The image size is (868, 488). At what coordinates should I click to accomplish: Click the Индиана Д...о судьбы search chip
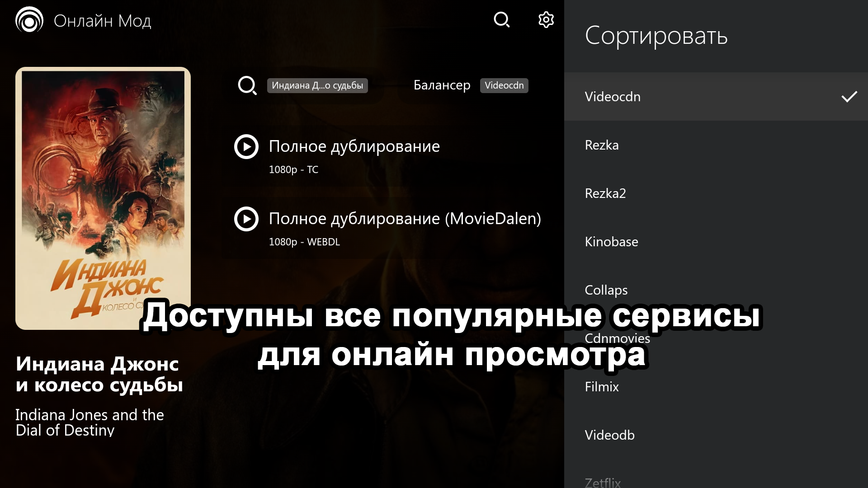[317, 85]
